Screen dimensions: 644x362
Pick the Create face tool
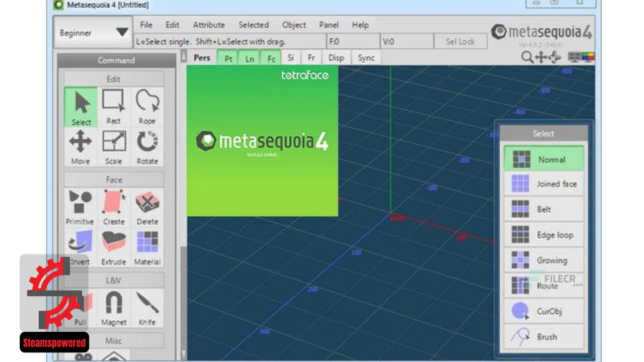tap(114, 208)
